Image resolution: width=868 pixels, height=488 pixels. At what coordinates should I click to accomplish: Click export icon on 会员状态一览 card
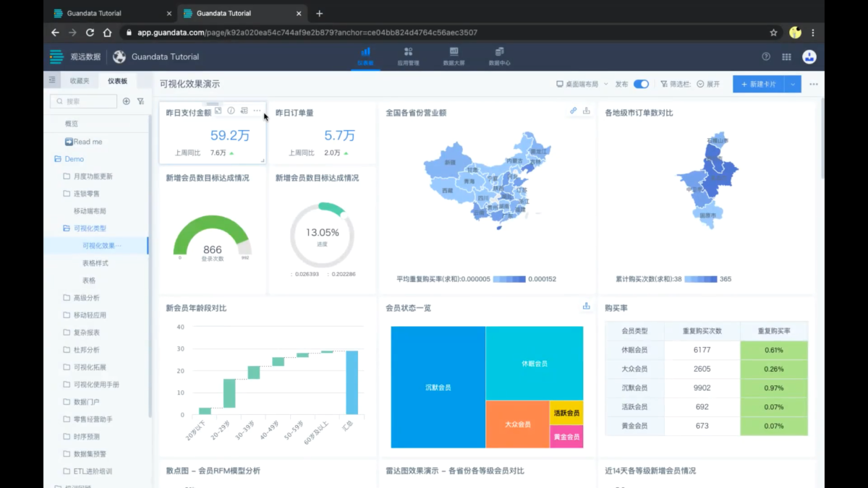586,307
